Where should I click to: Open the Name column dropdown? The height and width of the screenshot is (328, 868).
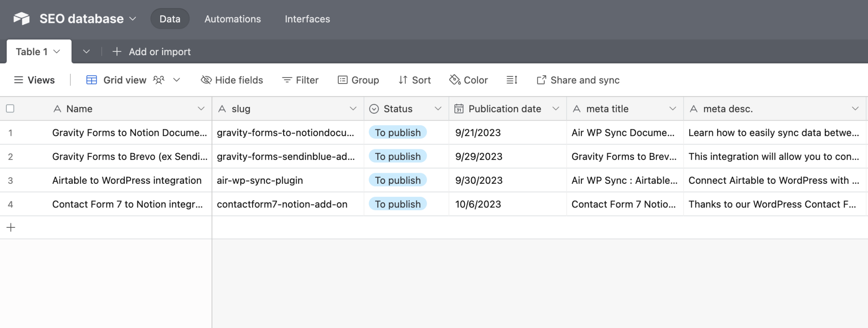[x=201, y=109]
